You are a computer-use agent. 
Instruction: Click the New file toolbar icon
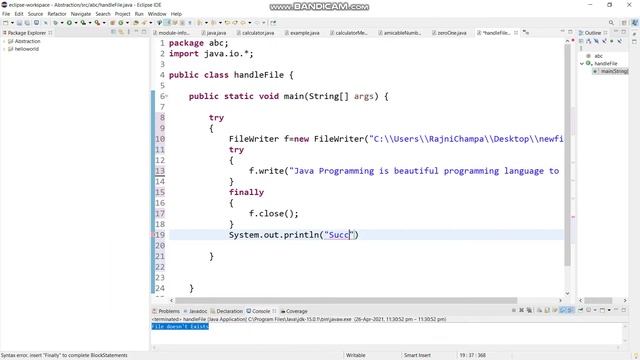coord(5,23)
